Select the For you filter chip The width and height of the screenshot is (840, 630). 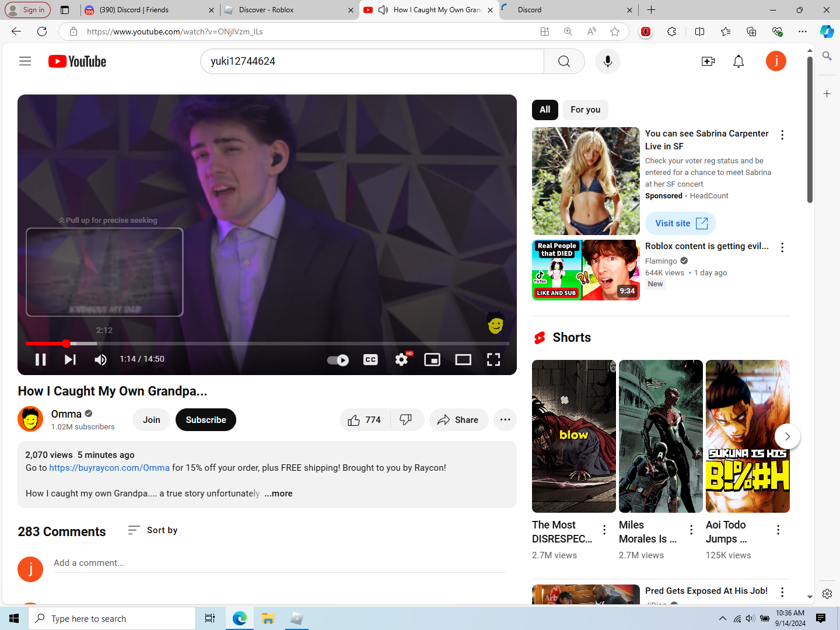click(x=586, y=110)
